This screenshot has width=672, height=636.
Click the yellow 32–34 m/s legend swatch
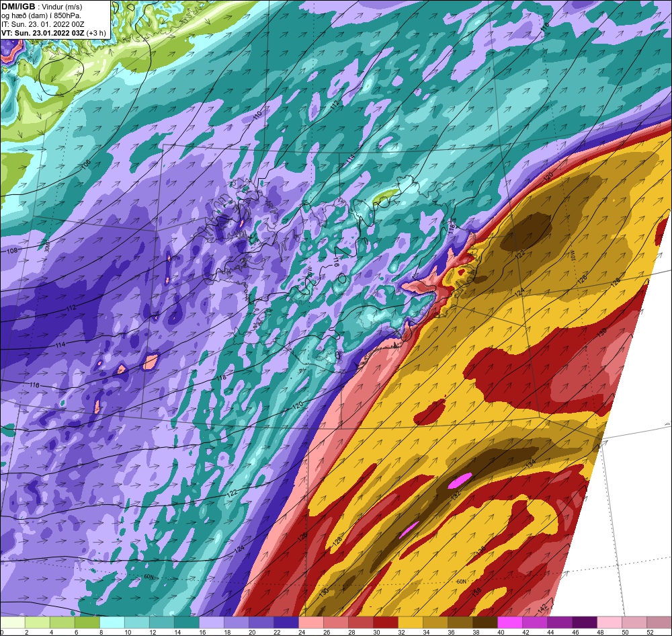point(411,623)
